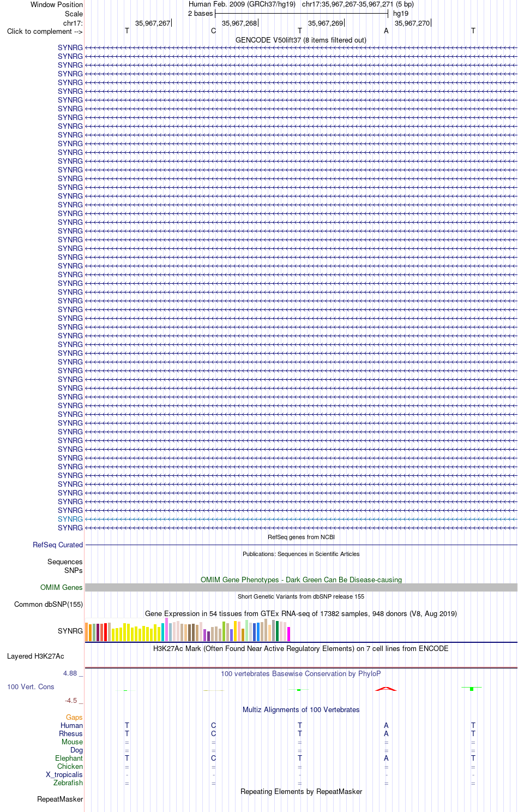Click the '100 Vert. Cons' label
This screenshot has width=518, height=812.
point(31,686)
